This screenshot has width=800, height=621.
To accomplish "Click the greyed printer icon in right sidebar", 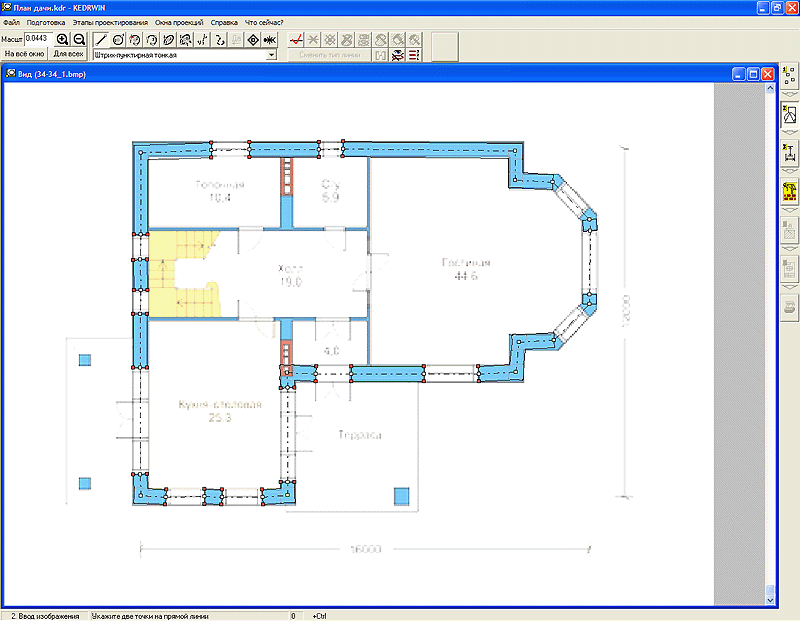I will [789, 307].
